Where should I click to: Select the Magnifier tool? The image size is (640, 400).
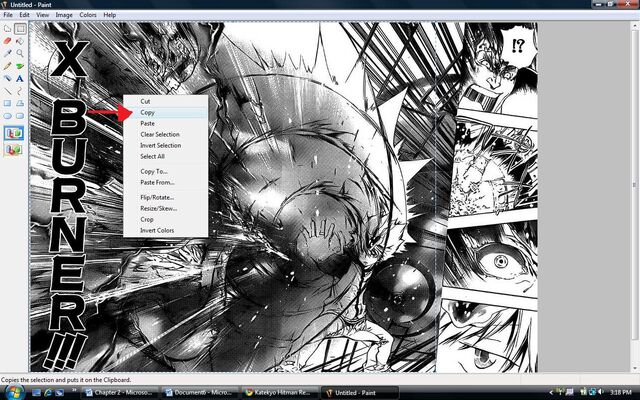tap(20, 53)
